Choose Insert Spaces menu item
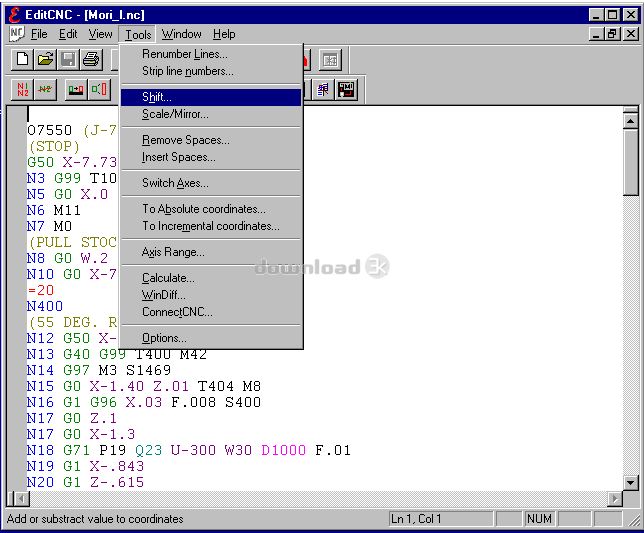 tap(211, 157)
